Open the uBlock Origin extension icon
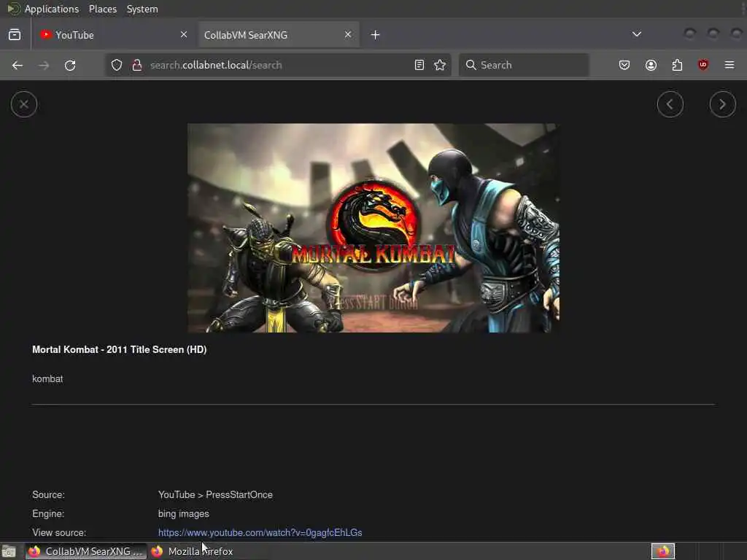 pos(703,65)
